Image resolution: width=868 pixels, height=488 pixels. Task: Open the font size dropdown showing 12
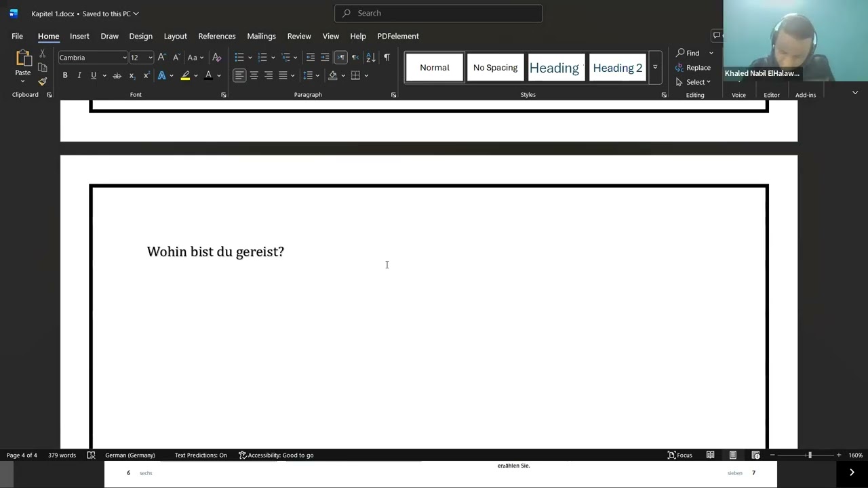point(151,58)
